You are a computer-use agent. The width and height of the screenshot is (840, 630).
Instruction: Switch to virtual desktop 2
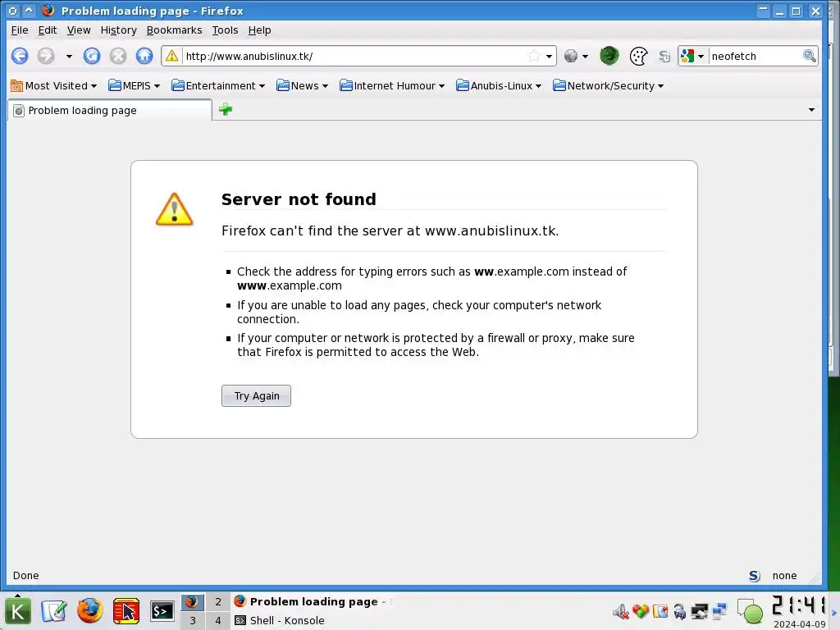click(x=218, y=602)
